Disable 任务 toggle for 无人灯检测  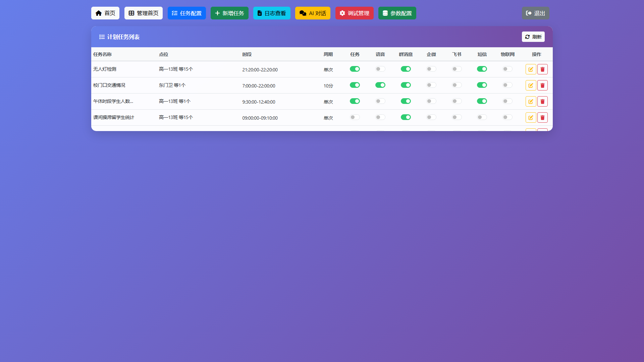[355, 69]
